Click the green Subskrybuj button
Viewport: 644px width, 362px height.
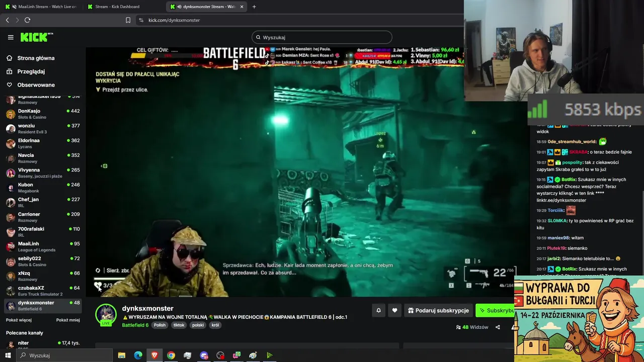coord(495,310)
